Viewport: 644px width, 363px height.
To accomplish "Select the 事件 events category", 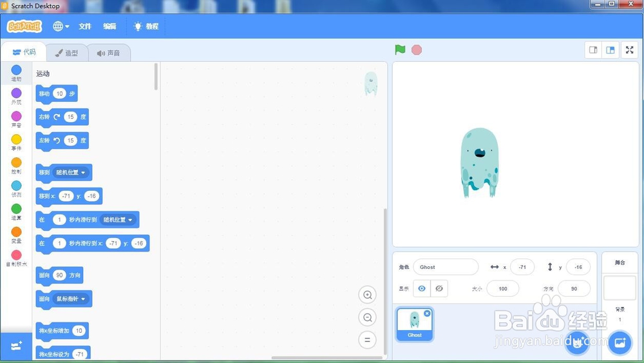I will [x=17, y=142].
